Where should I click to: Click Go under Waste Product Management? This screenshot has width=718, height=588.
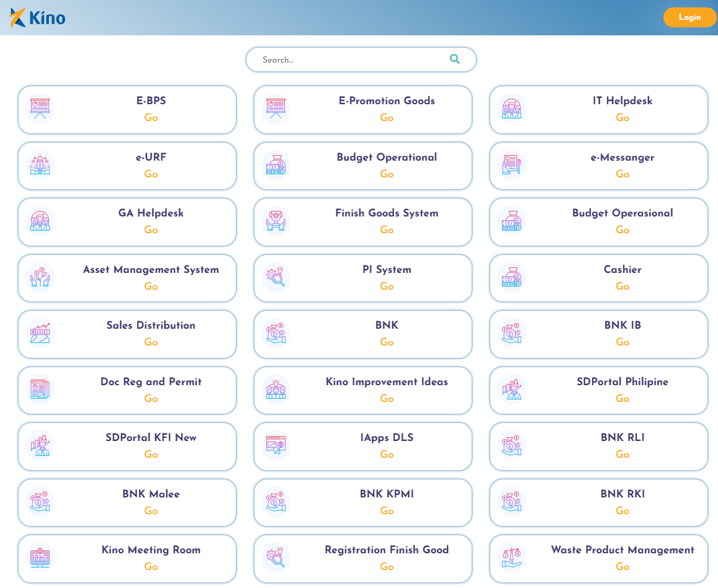[623, 566]
